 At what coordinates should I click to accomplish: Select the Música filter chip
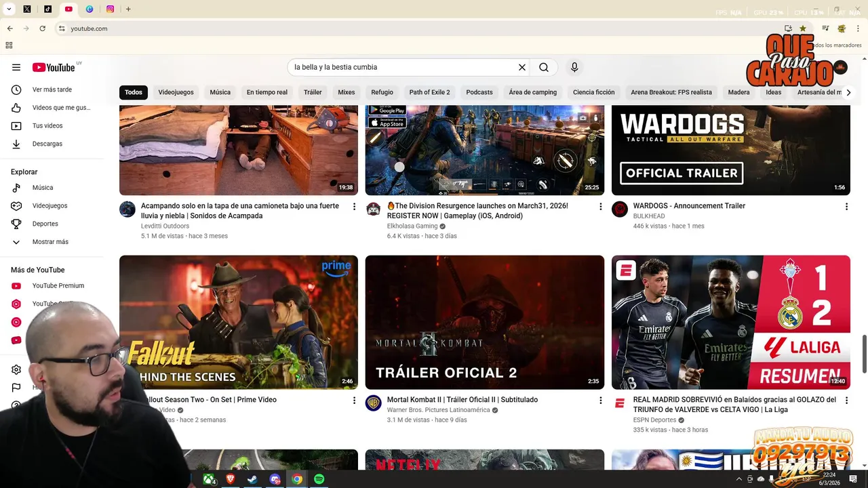pyautogui.click(x=220, y=92)
